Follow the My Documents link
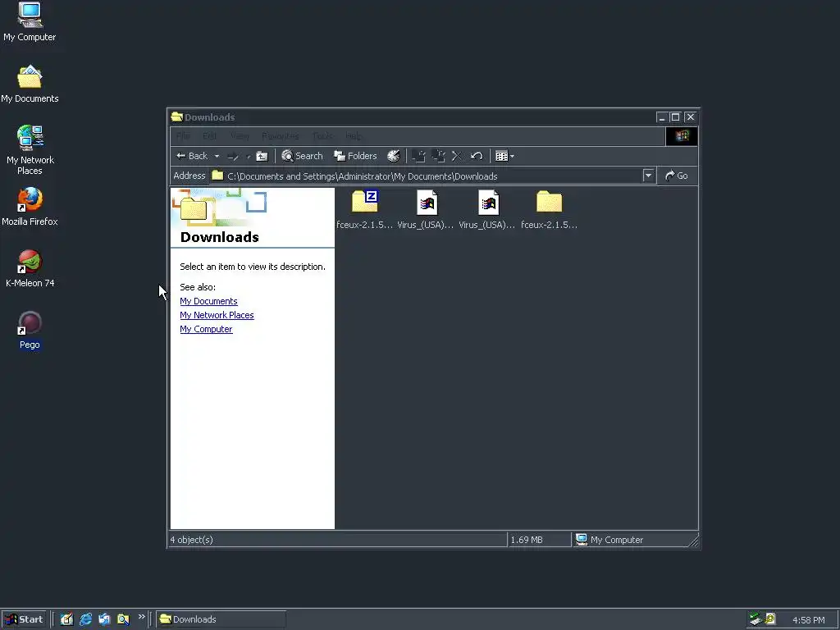 click(208, 301)
